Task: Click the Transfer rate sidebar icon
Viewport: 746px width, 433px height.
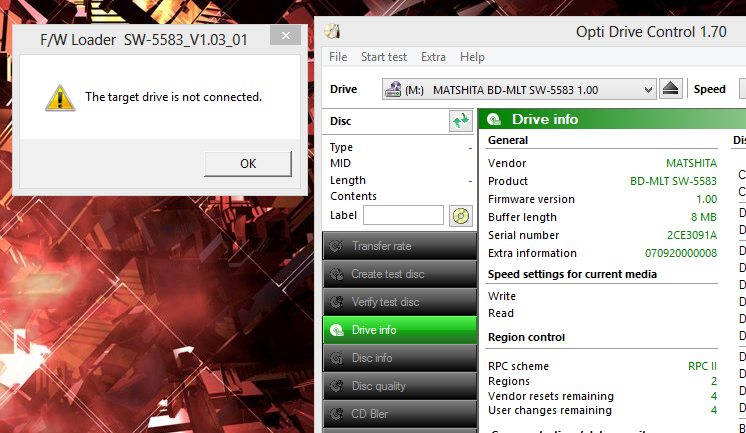Action: (337, 246)
